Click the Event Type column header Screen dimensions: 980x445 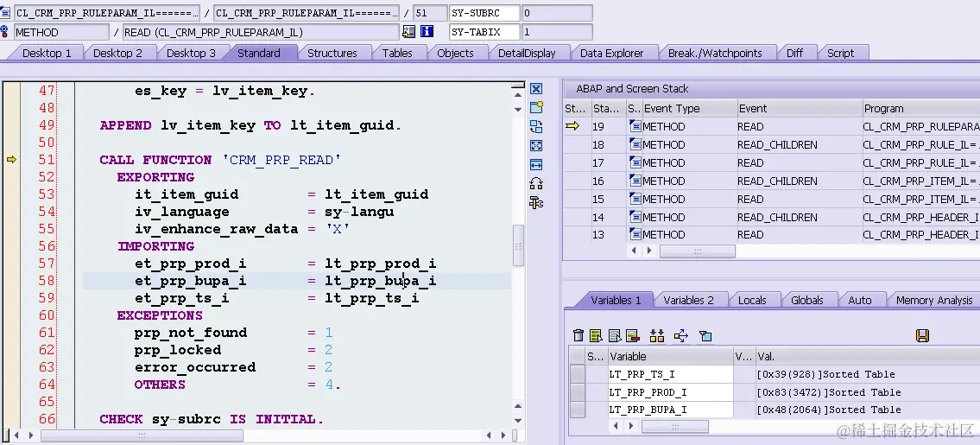tap(689, 108)
